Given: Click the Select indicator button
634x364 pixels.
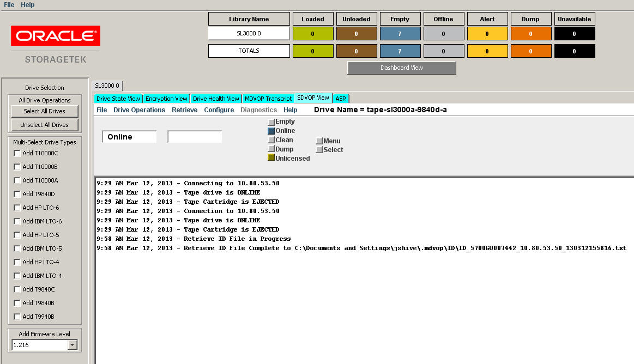Looking at the screenshot, I should (319, 150).
